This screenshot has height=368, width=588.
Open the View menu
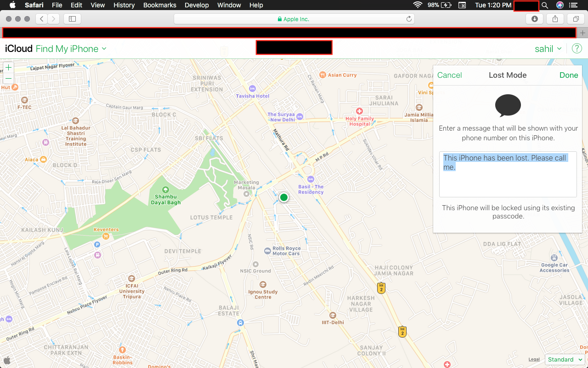click(98, 5)
